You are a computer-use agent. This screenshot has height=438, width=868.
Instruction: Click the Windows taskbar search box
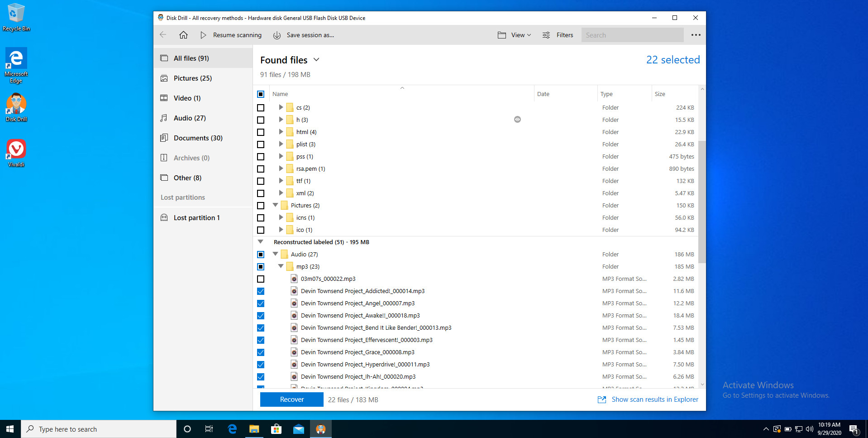tap(99, 429)
